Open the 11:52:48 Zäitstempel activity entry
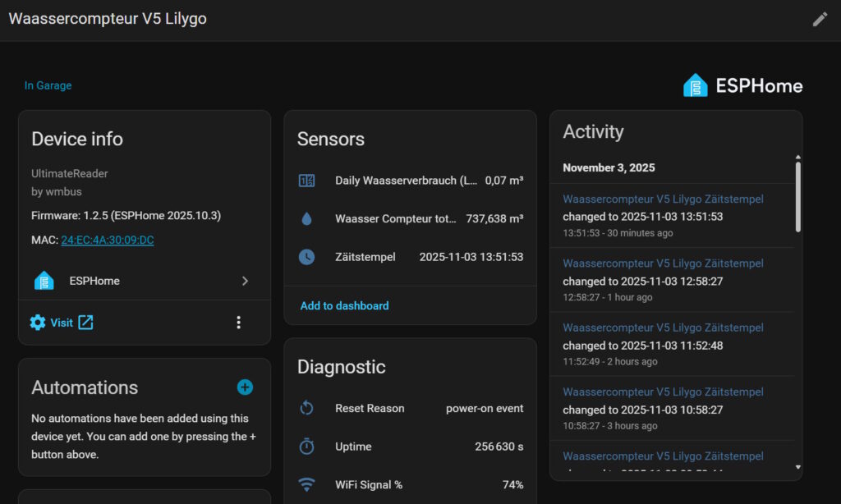 tap(663, 328)
